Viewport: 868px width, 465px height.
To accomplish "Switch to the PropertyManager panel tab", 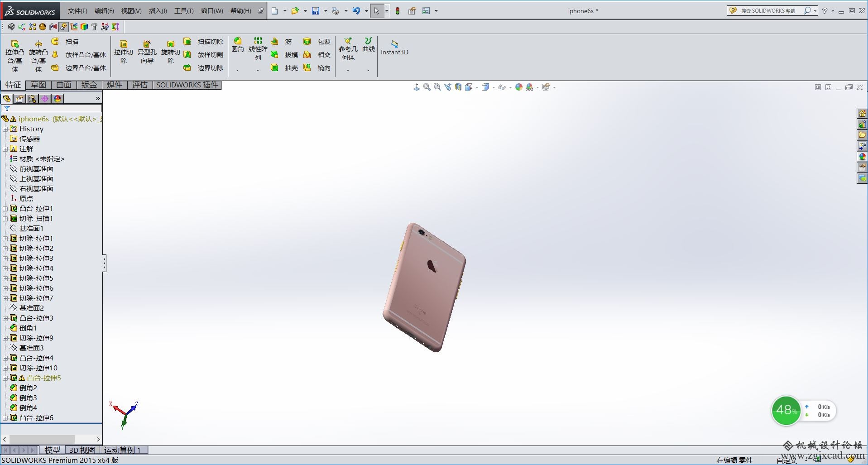I will click(x=19, y=99).
